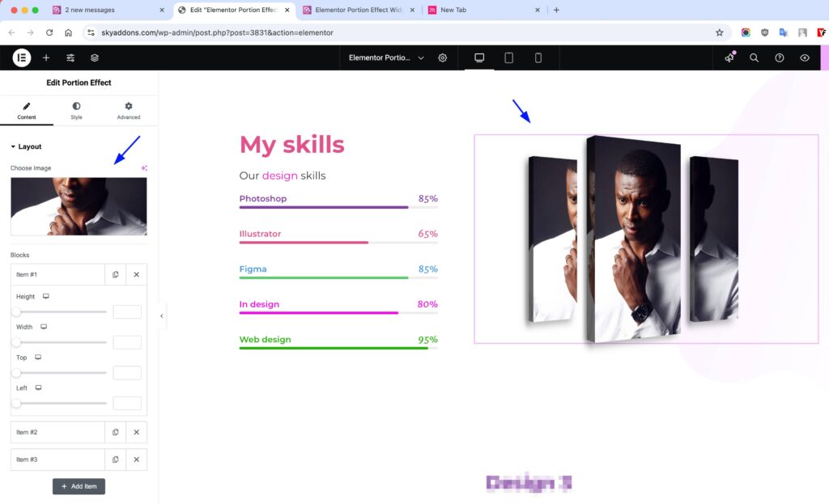Open the shield extension icon
The height and width of the screenshot is (504, 829).
pos(764,32)
